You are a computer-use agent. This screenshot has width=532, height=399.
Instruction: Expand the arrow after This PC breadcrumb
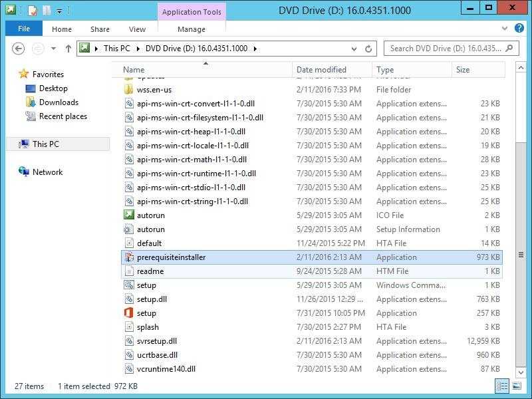[x=138, y=49]
